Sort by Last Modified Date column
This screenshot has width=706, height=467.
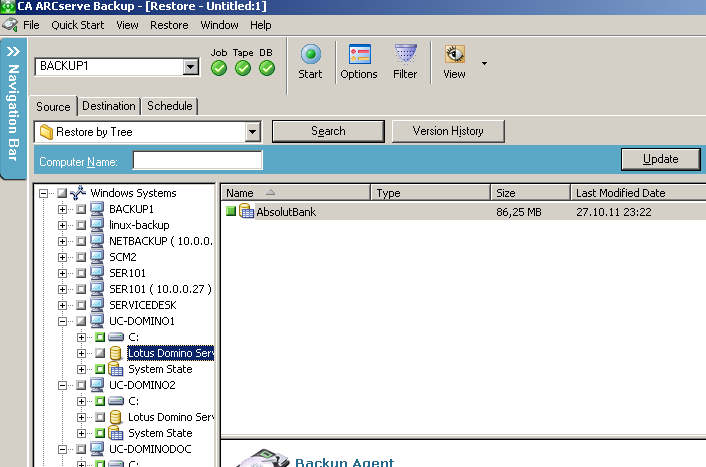(638, 193)
